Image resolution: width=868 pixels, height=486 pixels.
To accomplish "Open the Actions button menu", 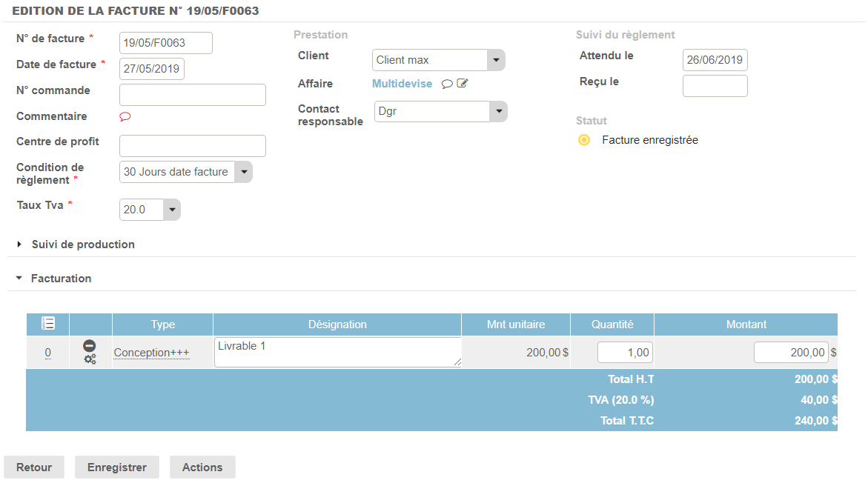I will click(202, 467).
